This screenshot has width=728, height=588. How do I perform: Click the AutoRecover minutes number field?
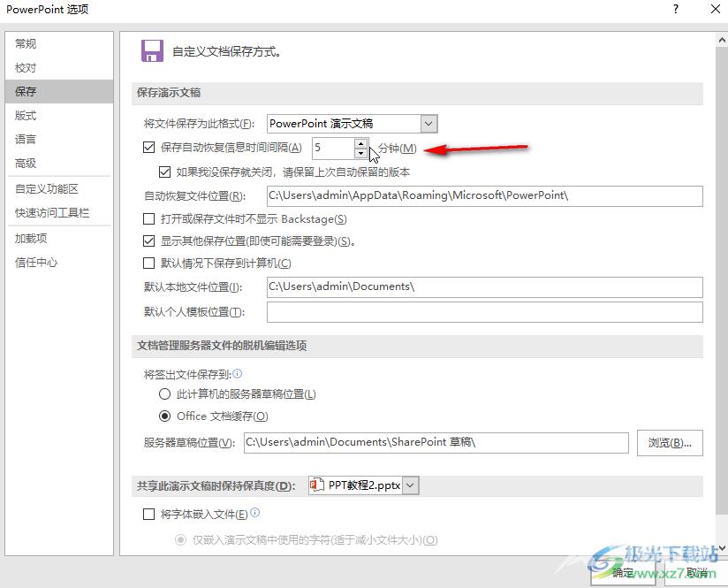tap(333, 149)
